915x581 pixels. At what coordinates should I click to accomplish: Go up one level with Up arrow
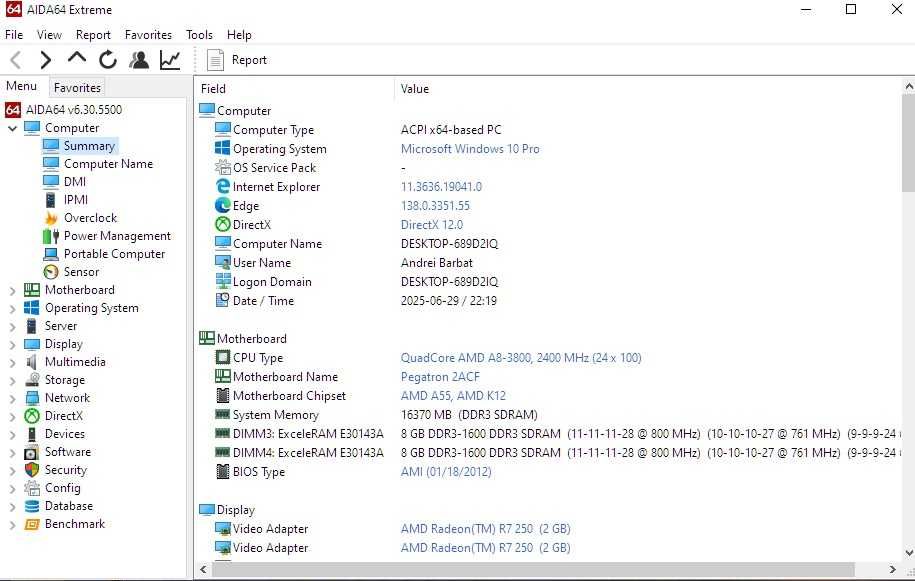coord(76,58)
